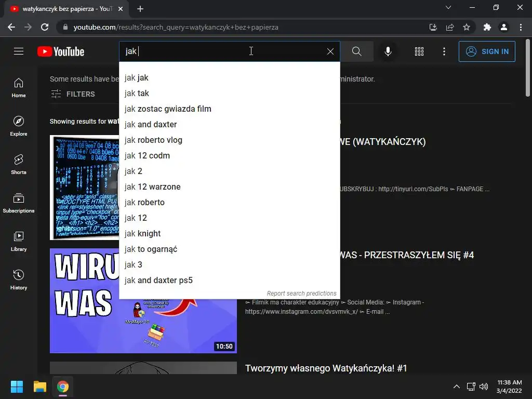Open Subscriptions in the sidebar

point(19,203)
